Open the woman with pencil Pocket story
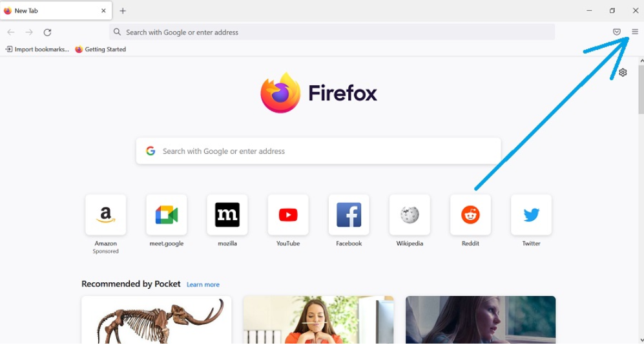Viewport: 644px width, 352px height. point(318,320)
